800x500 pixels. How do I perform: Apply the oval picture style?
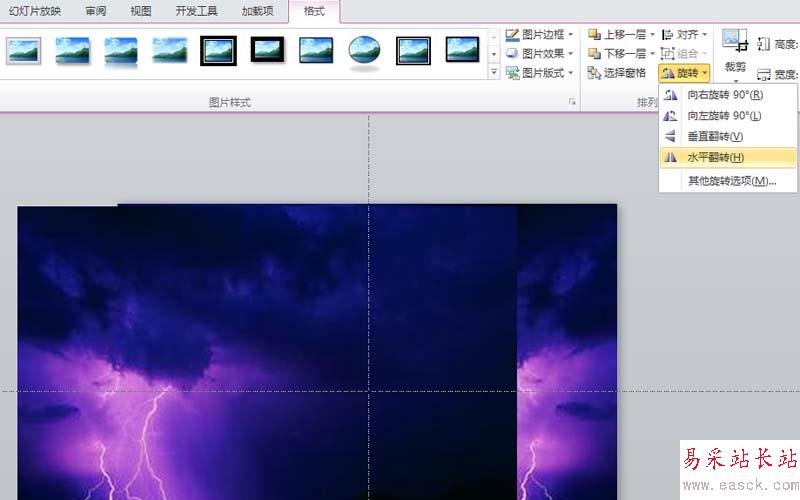(x=364, y=51)
